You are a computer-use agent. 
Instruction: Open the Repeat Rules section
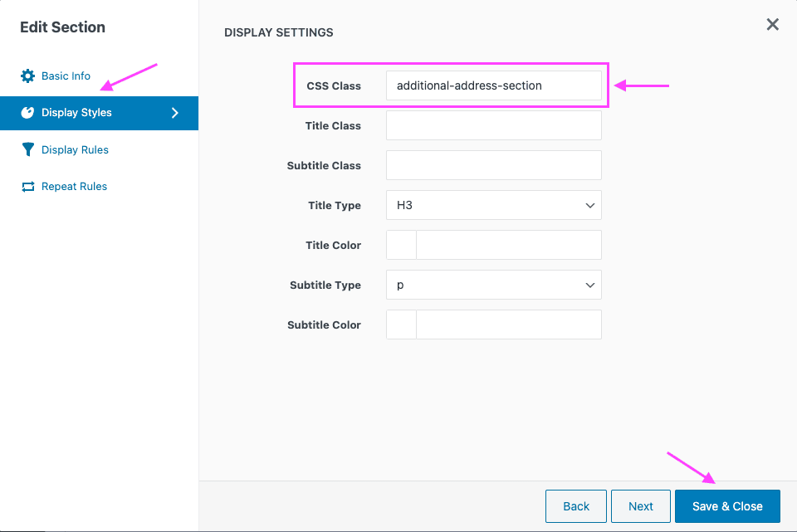(x=73, y=186)
